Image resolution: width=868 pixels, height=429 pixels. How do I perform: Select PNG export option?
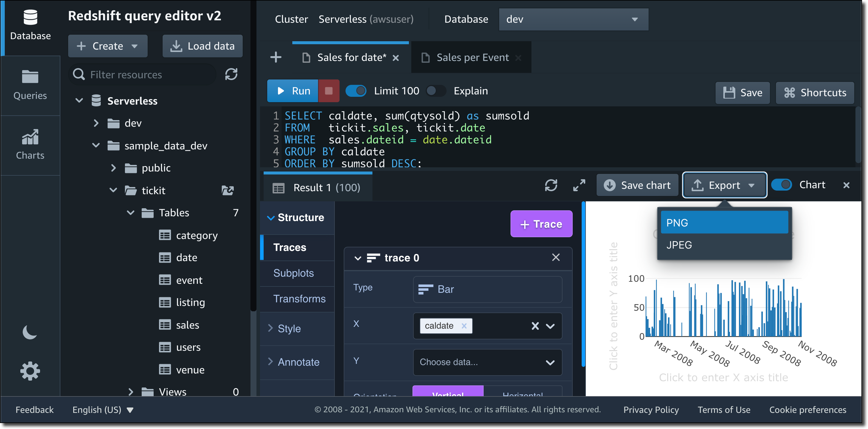(724, 223)
